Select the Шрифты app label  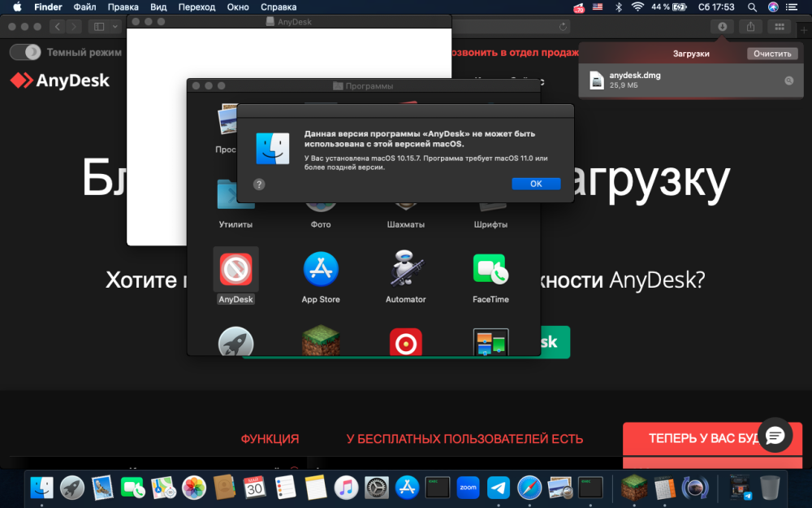[x=490, y=224]
